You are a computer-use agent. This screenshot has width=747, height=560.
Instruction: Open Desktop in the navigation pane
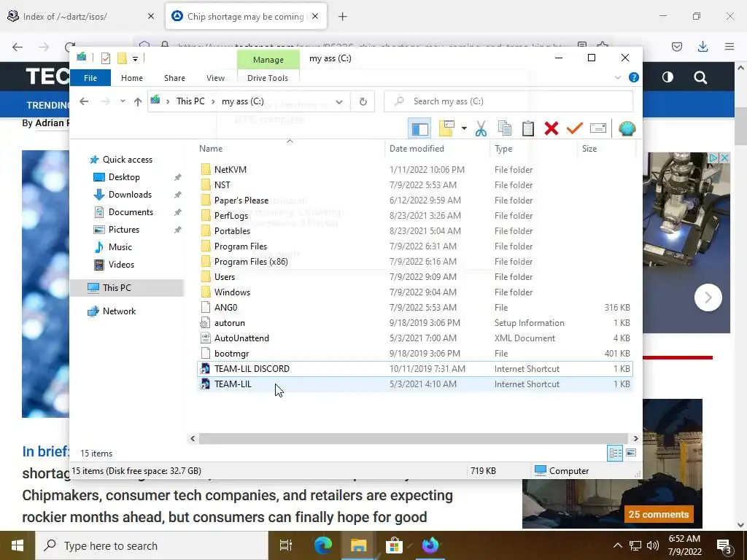point(124,177)
